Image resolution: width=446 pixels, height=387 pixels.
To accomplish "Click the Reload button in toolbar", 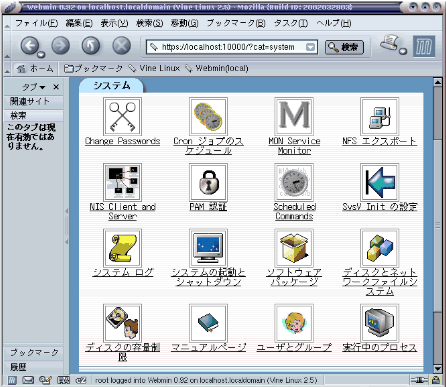I will click(x=91, y=45).
